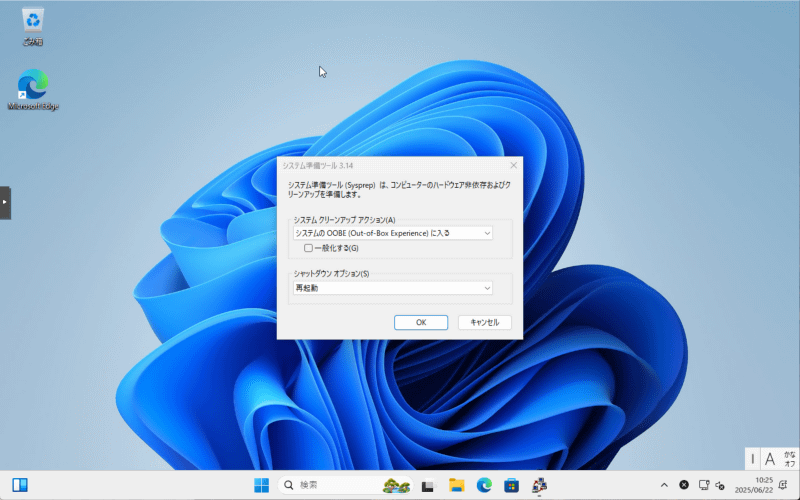This screenshot has width=800, height=500.
Task: Show hidden system tray icons
Action: pos(664,485)
